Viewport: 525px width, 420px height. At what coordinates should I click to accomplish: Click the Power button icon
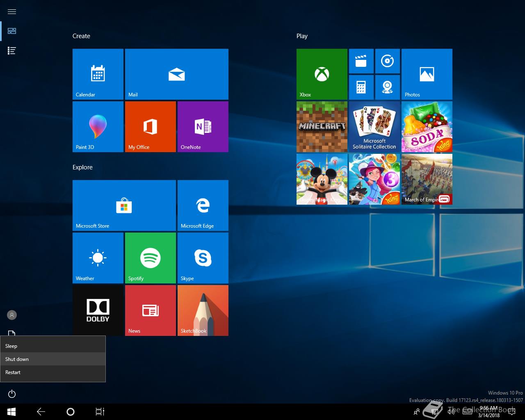pyautogui.click(x=12, y=394)
